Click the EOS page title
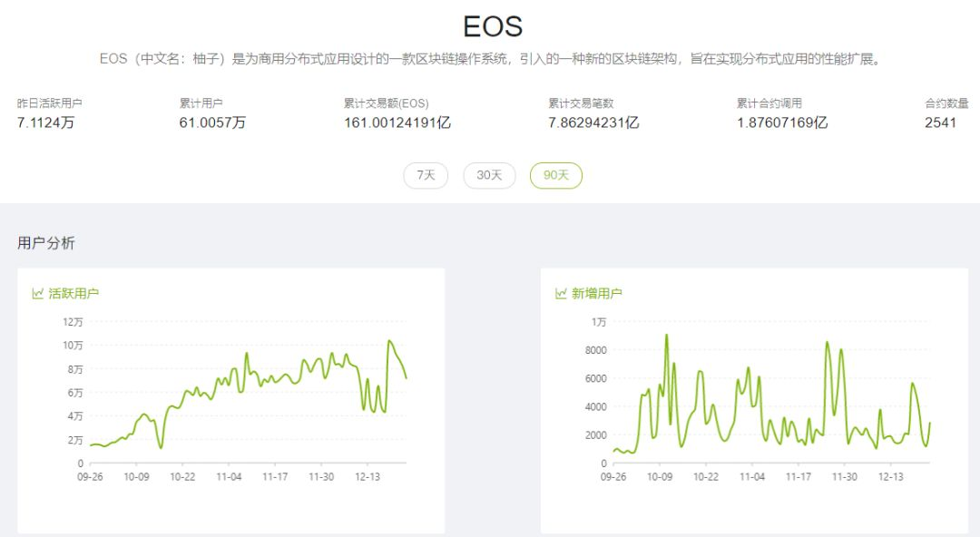This screenshot has width=980, height=537. click(x=493, y=26)
